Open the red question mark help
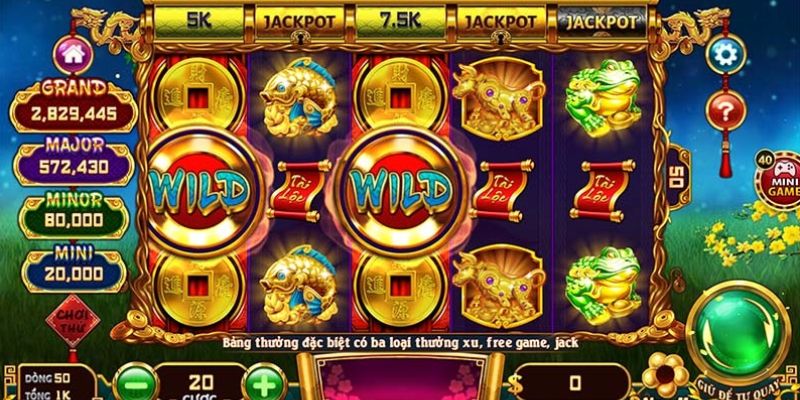The width and height of the screenshot is (800, 400). point(726,110)
